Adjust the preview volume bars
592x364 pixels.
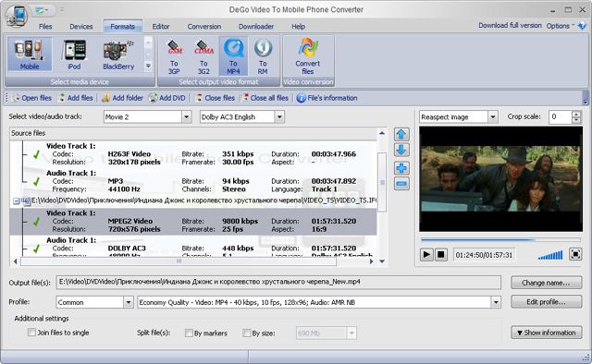click(x=550, y=255)
